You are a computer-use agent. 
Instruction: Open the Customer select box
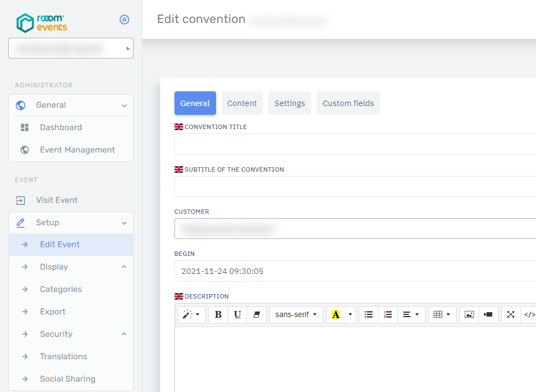(355, 229)
